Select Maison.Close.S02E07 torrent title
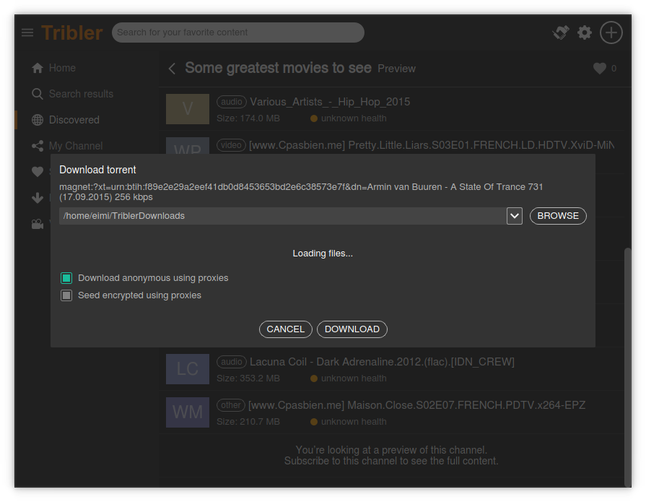The width and height of the screenshot is (646, 502). [x=417, y=405]
